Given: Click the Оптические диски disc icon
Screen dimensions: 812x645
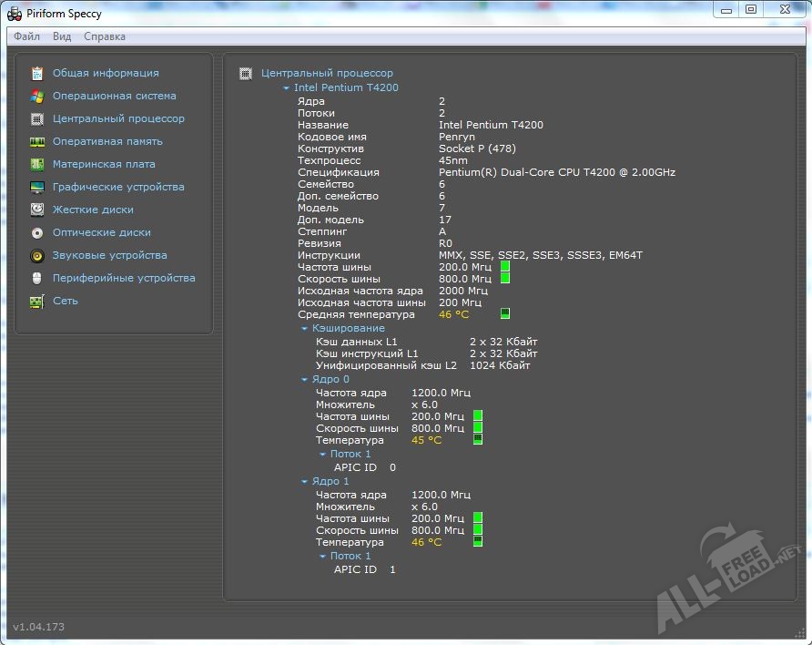Looking at the screenshot, I should pyautogui.click(x=37, y=232).
